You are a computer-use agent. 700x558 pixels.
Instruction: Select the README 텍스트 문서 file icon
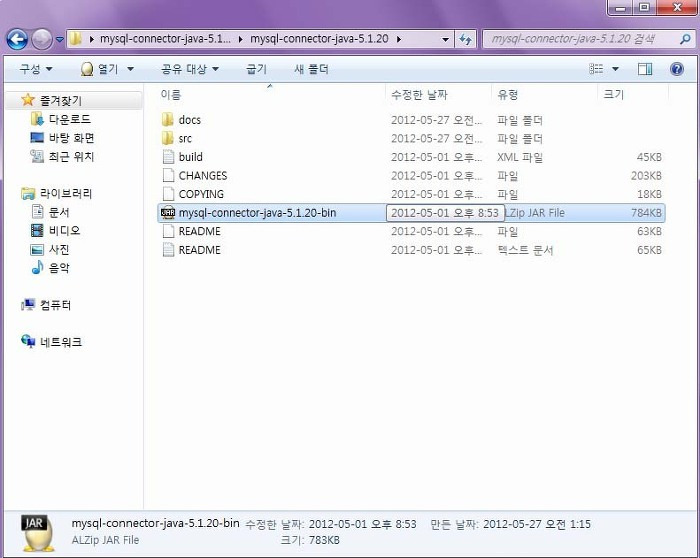tap(168, 250)
